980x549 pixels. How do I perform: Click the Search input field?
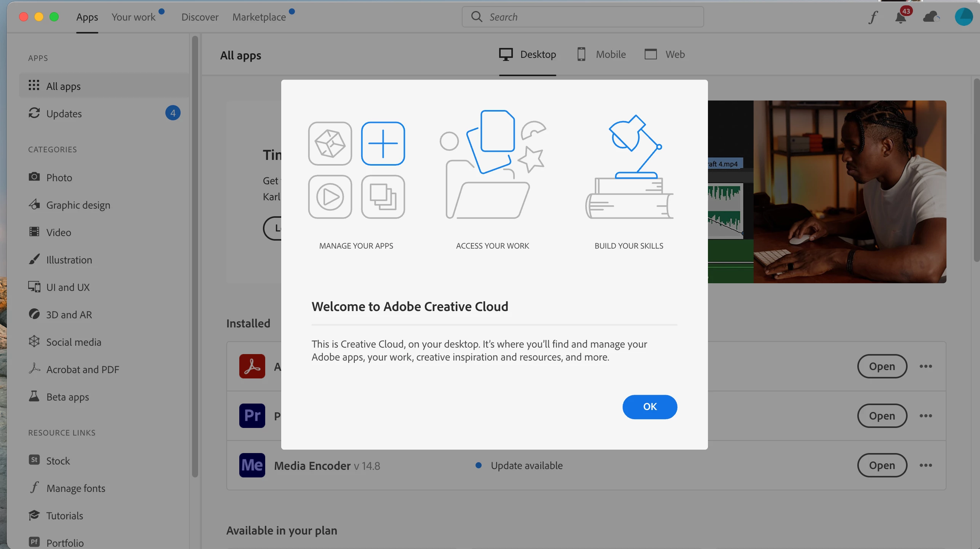click(x=583, y=17)
